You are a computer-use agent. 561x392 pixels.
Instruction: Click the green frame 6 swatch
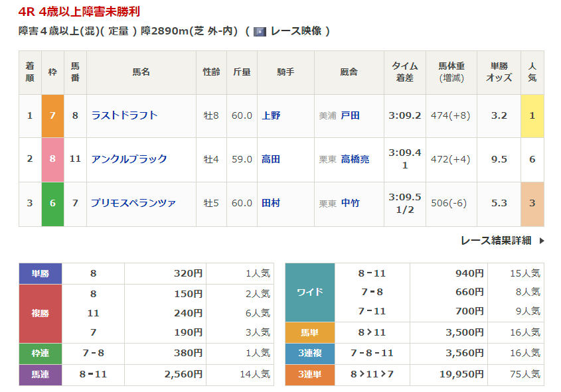pyautogui.click(x=52, y=203)
